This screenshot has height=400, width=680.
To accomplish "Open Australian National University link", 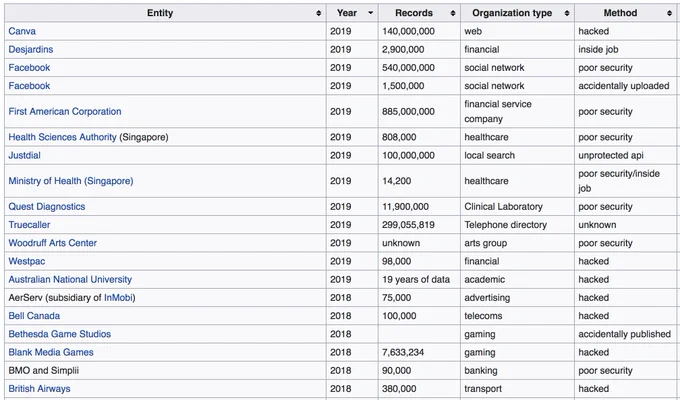I will pyautogui.click(x=70, y=279).
